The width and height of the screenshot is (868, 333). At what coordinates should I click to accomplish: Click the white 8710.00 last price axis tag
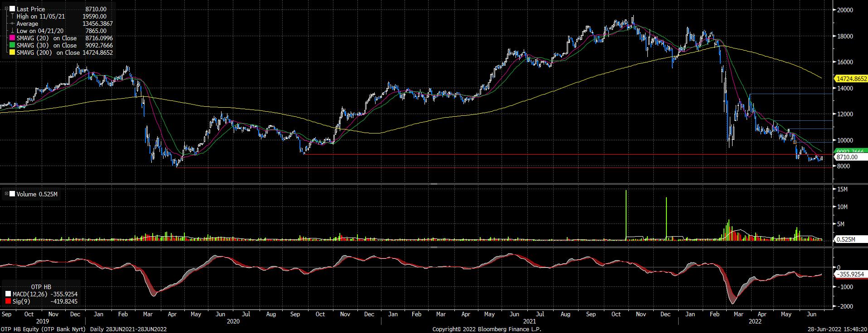coord(850,157)
